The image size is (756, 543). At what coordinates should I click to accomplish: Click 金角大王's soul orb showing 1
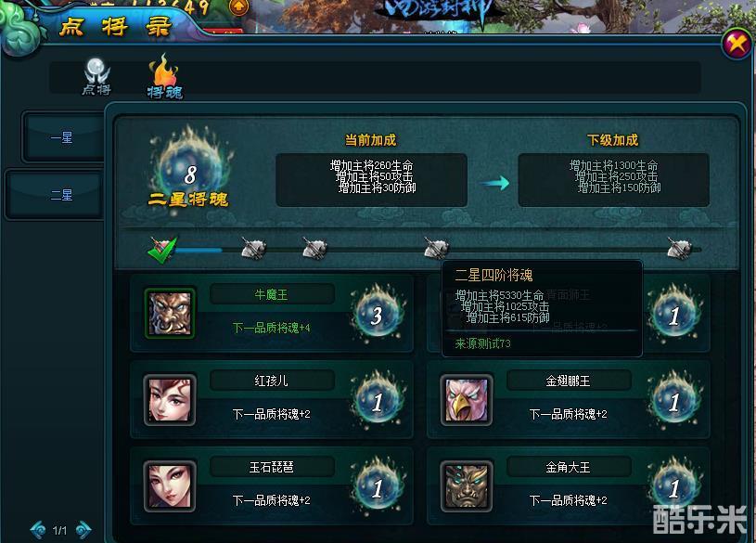[x=674, y=486]
